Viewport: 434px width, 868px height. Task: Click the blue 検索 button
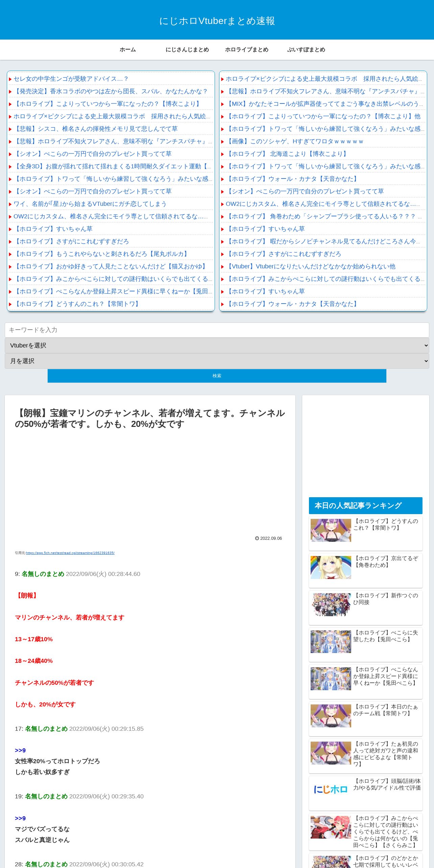217,376
